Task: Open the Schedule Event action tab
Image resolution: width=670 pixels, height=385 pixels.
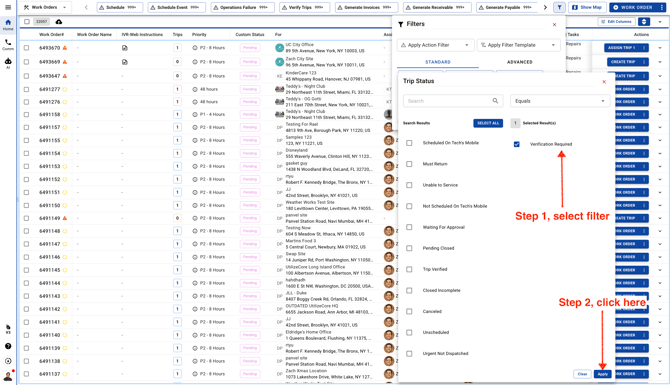Action: point(176,7)
